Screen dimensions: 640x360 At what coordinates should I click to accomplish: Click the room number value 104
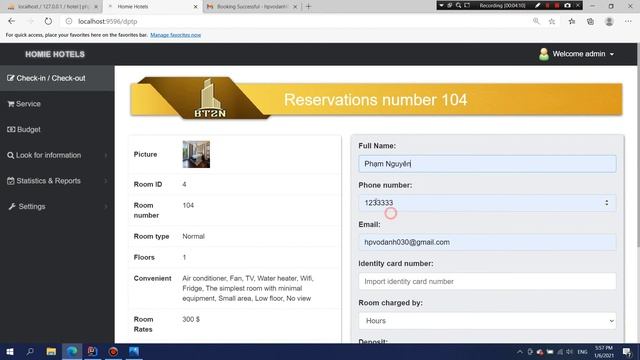188,205
